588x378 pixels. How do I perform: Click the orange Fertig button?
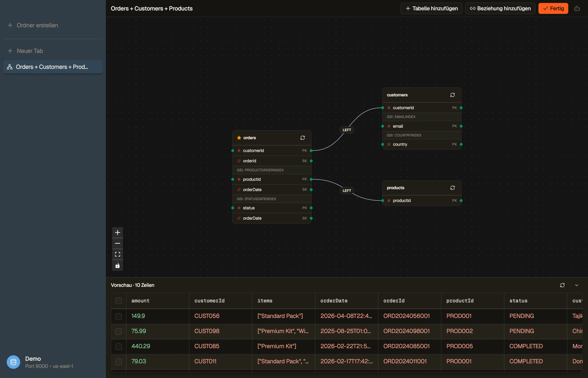point(553,9)
